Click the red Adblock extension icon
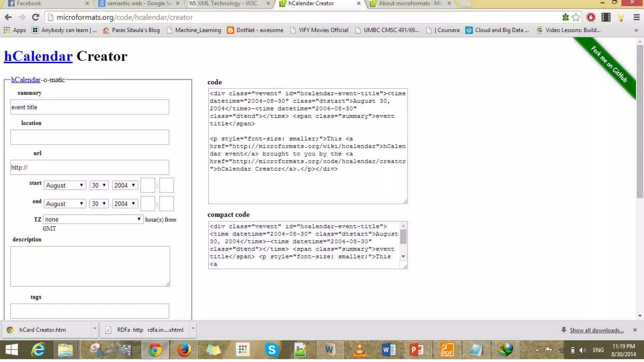This screenshot has width=644, height=362. pos(591,17)
